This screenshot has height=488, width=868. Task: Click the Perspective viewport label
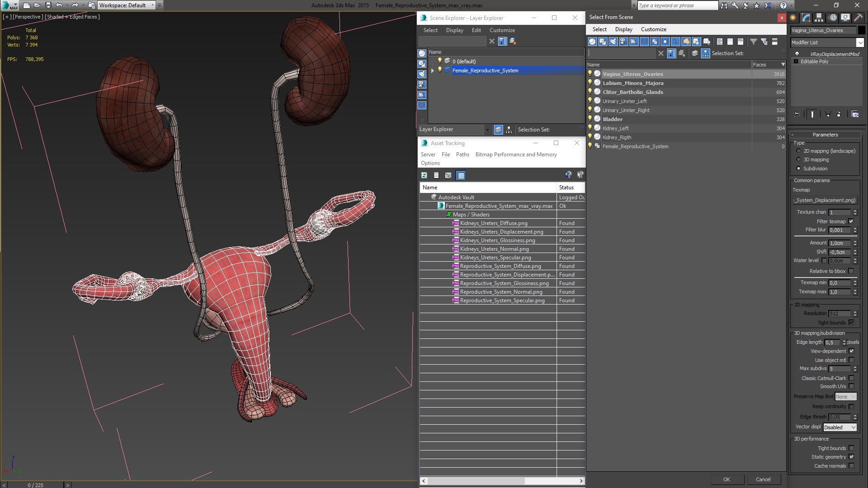[28, 17]
